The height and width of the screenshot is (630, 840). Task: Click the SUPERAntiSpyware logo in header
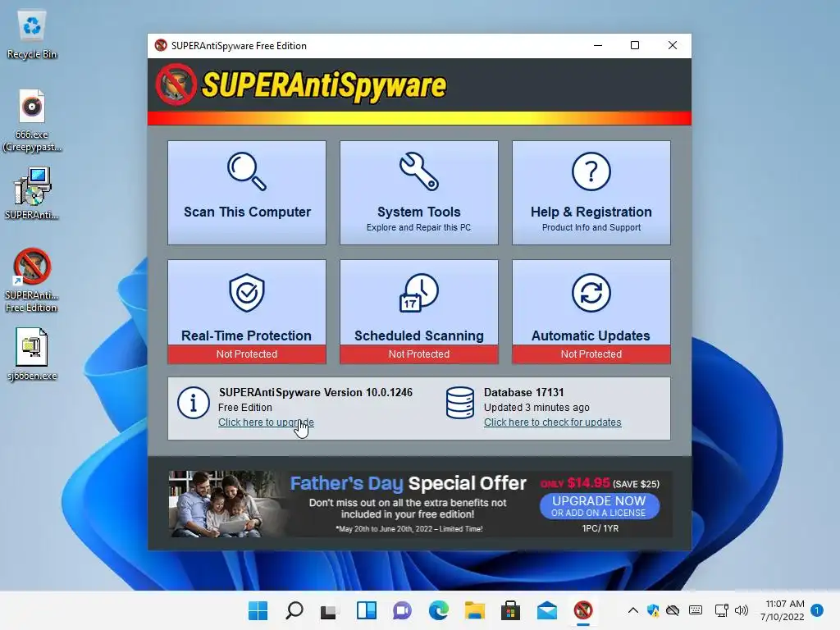[301, 84]
